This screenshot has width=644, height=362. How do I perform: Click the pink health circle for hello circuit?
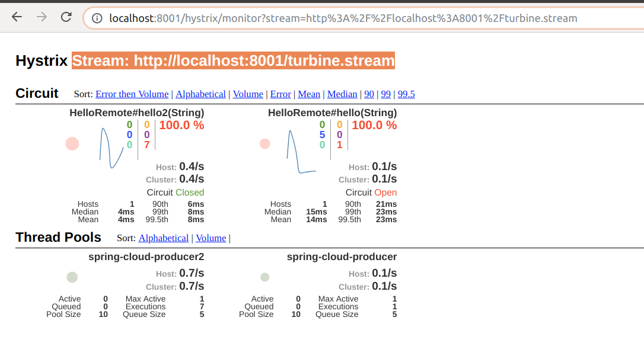point(265,143)
